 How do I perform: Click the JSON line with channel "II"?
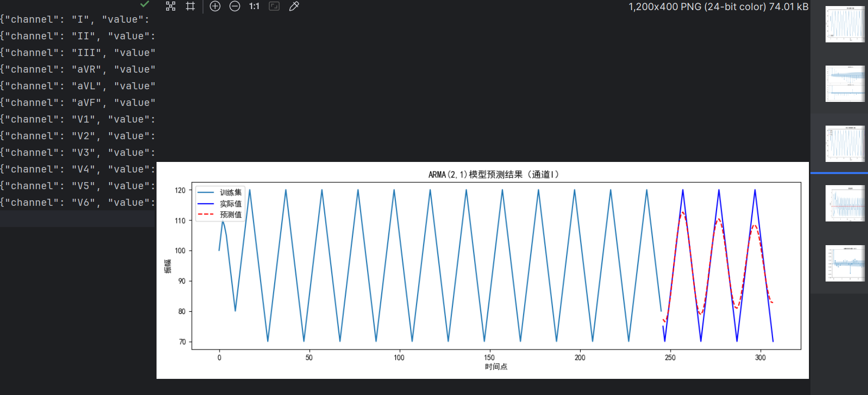click(78, 36)
